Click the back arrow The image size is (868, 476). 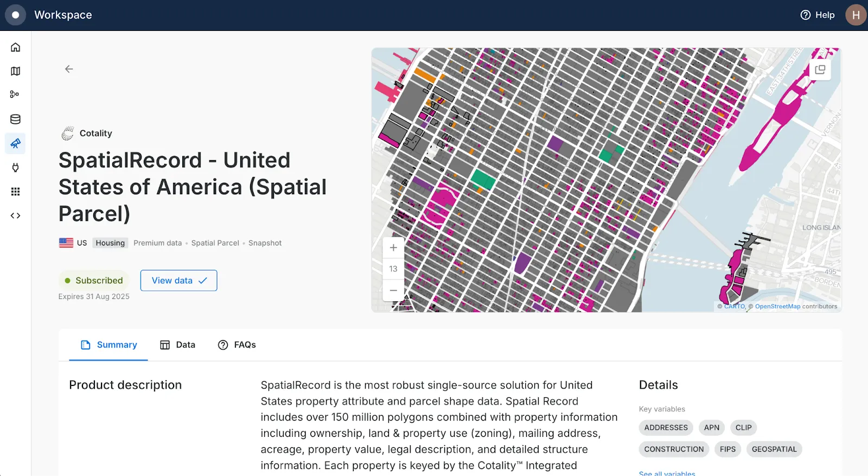click(x=69, y=69)
